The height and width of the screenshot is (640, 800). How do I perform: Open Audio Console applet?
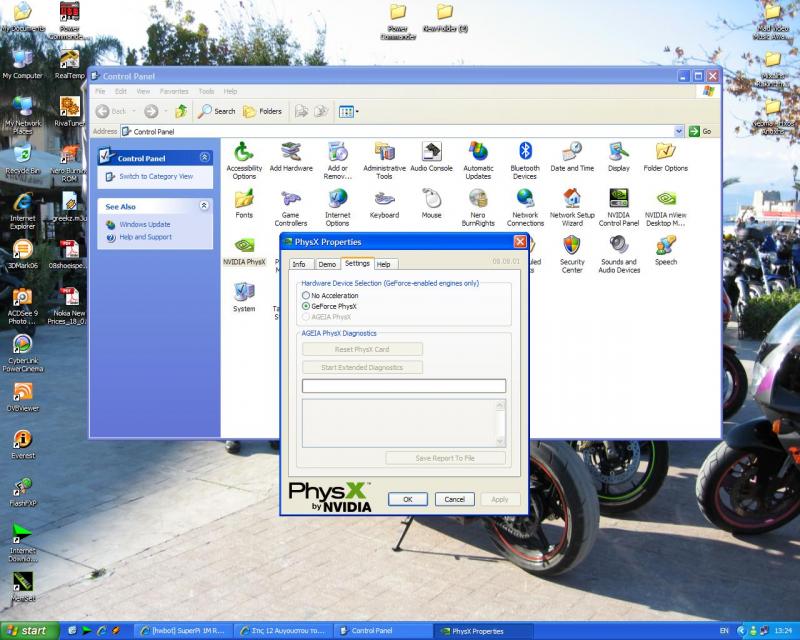431,156
